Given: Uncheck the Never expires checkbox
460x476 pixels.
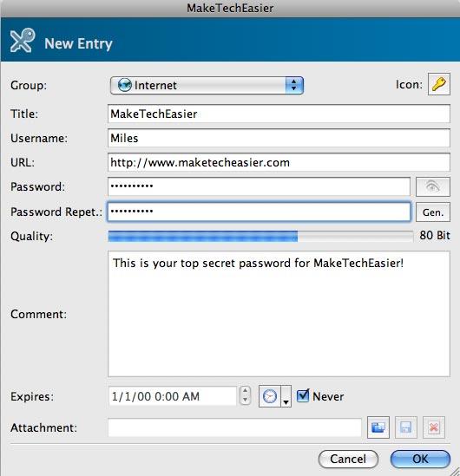Looking at the screenshot, I should tap(303, 396).
